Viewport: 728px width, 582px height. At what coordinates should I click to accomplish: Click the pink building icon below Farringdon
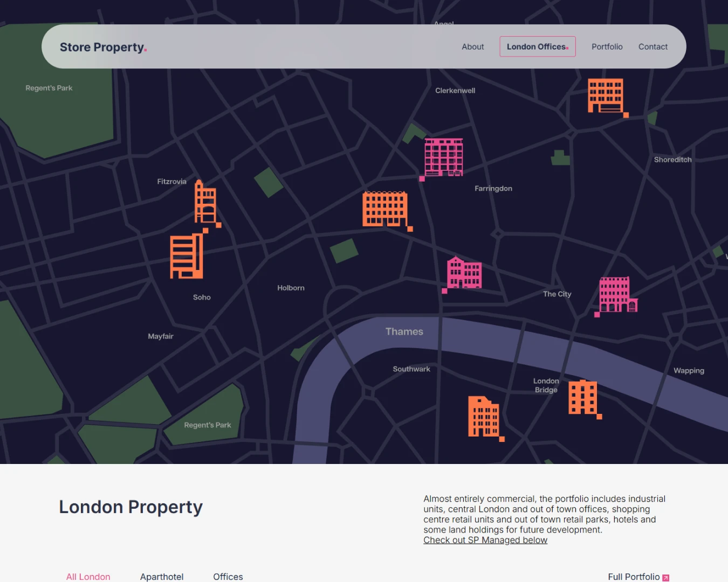(464, 273)
